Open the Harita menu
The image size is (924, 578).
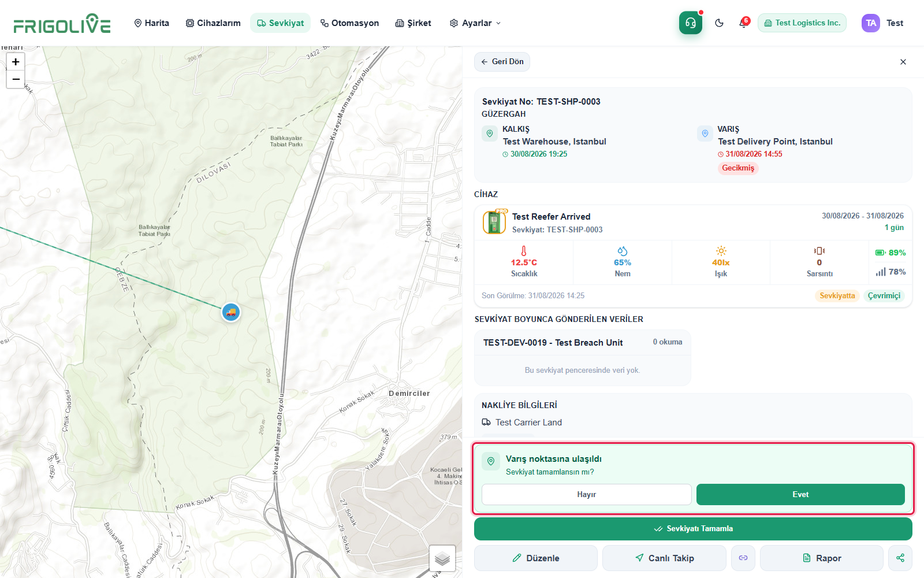[151, 23]
